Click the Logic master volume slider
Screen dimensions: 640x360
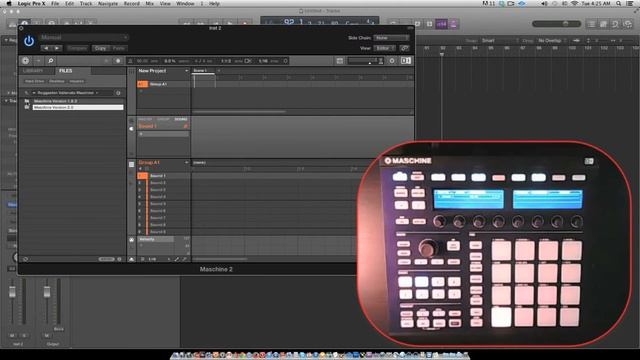pyautogui.click(x=556, y=24)
